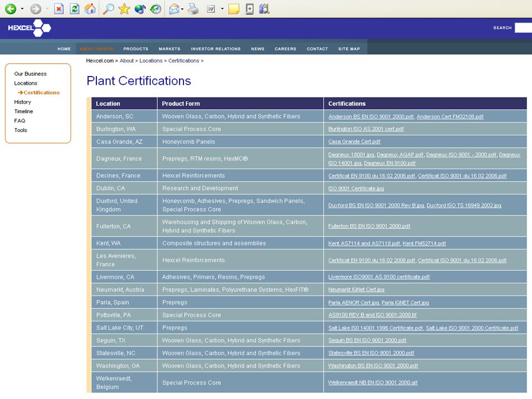Open Kent AS7114 and AS7118.pdf link
Screen dimensions: 532x399
(x=364, y=243)
